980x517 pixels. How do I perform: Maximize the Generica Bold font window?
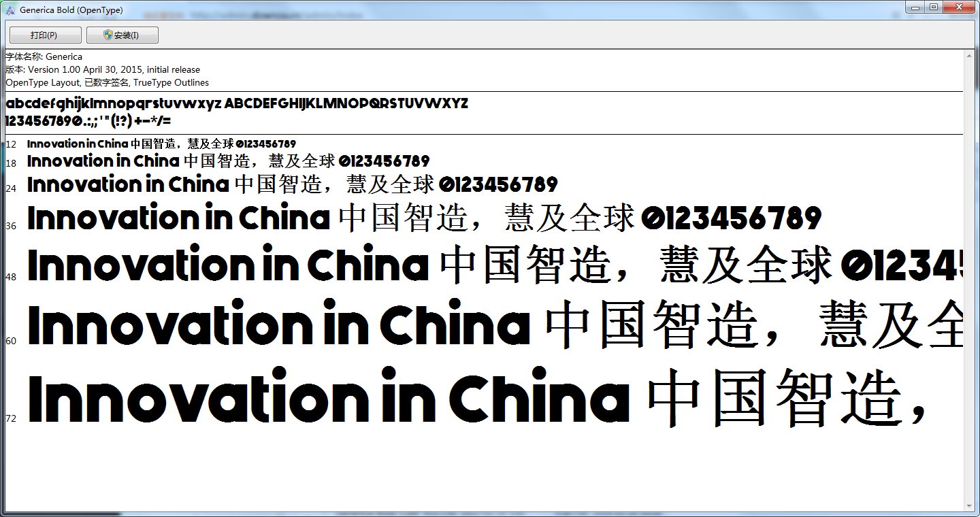[x=933, y=7]
